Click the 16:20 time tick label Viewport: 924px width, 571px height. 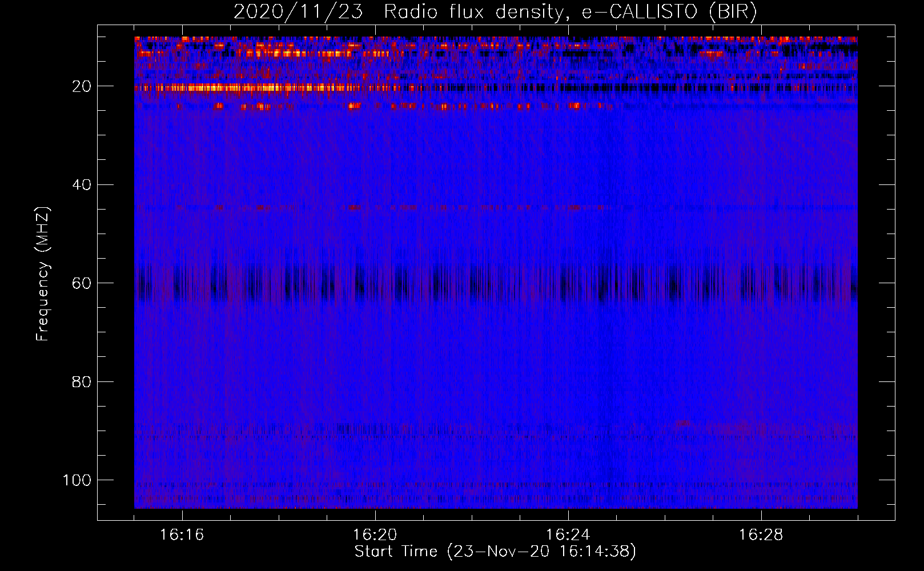(x=375, y=535)
